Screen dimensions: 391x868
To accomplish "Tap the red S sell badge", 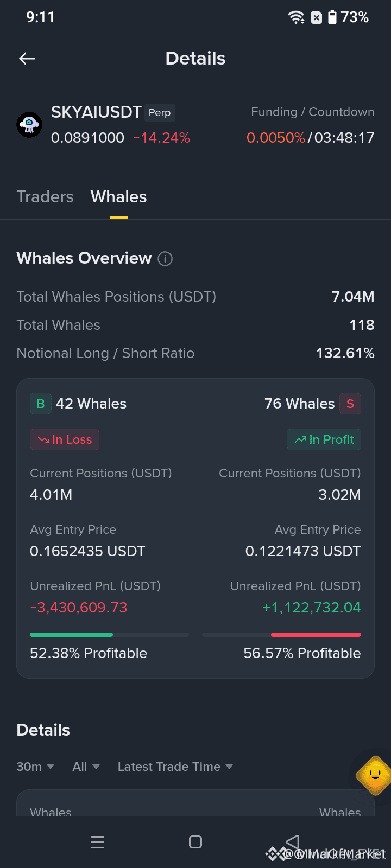I will point(350,404).
